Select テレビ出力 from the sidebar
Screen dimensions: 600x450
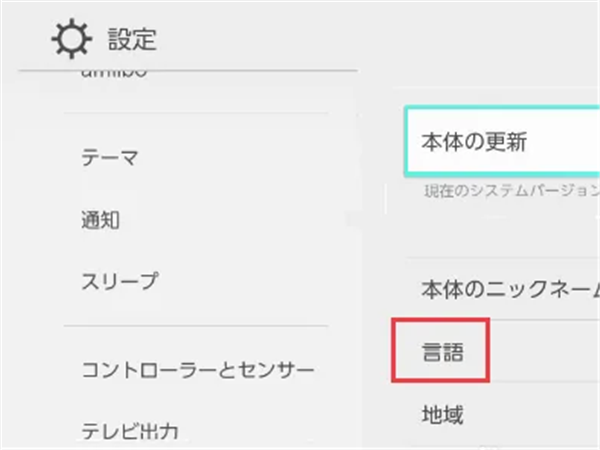(130, 432)
